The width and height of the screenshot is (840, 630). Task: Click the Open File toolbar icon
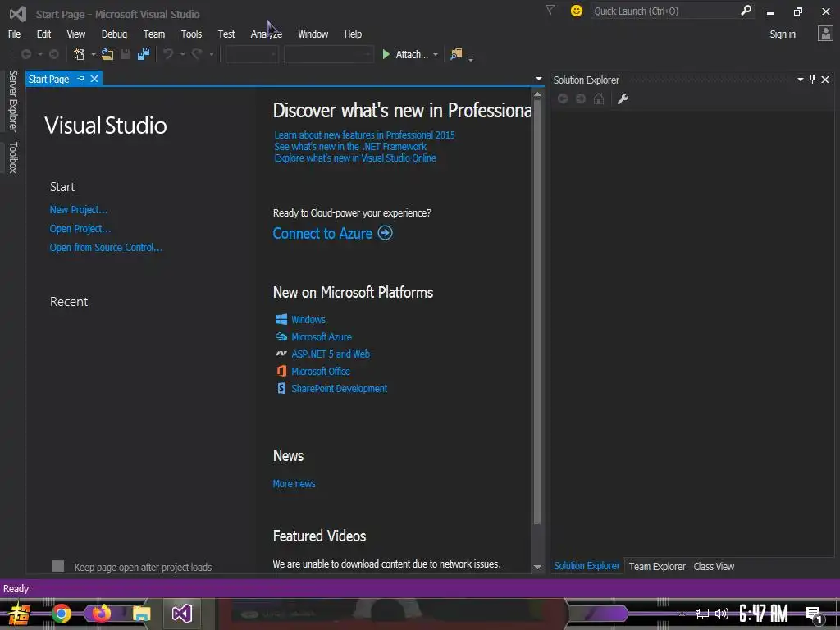coord(107,54)
